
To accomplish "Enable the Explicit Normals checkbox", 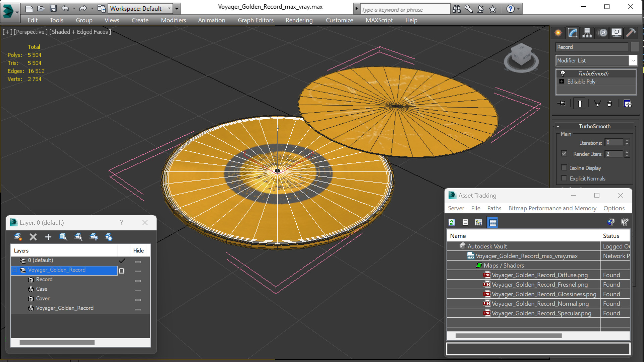I will [564, 178].
